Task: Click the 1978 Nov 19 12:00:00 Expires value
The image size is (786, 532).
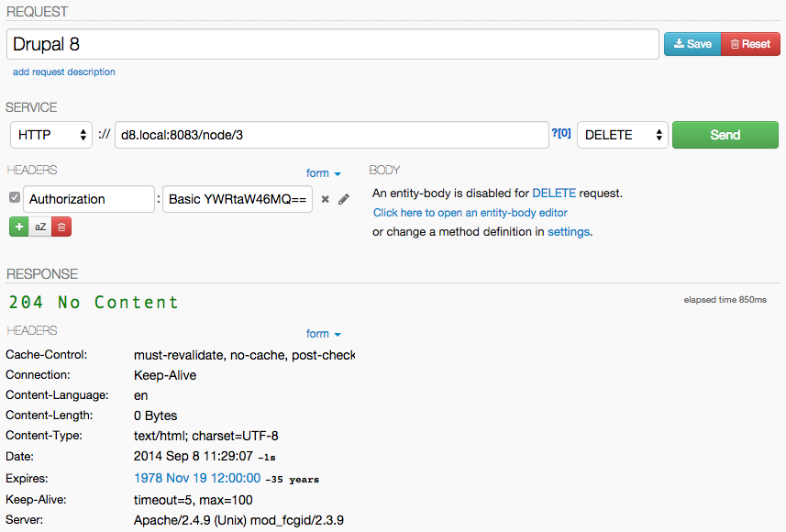Action: pos(197,478)
